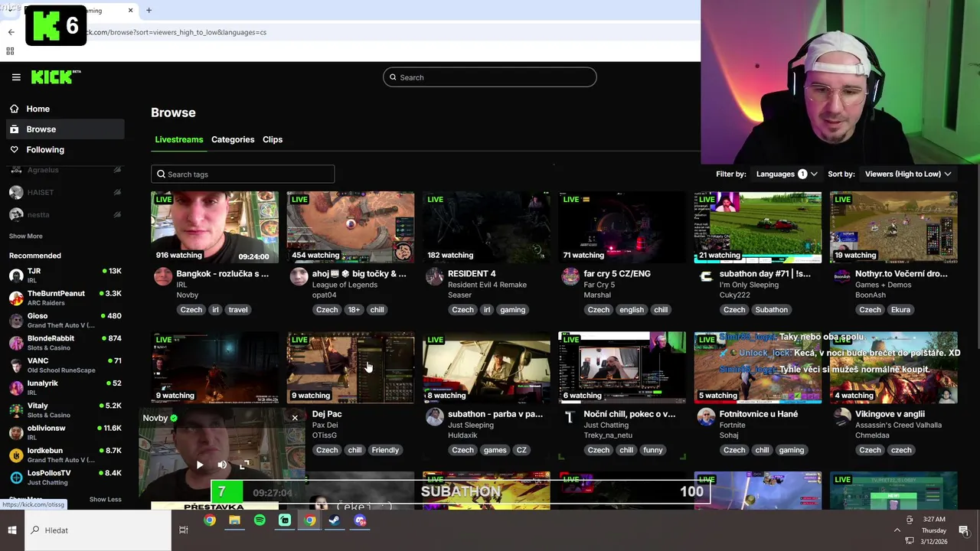
Task: Open Gioso channel avatar
Action: point(16,320)
